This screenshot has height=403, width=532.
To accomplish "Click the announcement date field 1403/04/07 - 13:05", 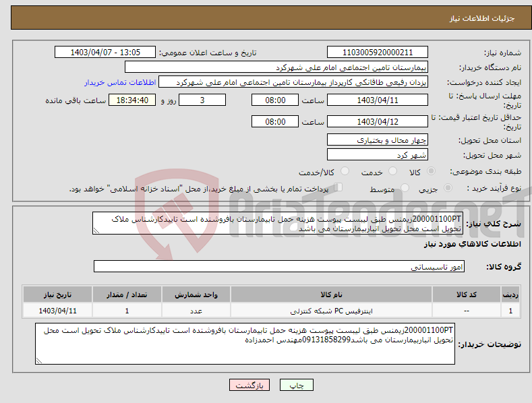I will pos(105,53).
